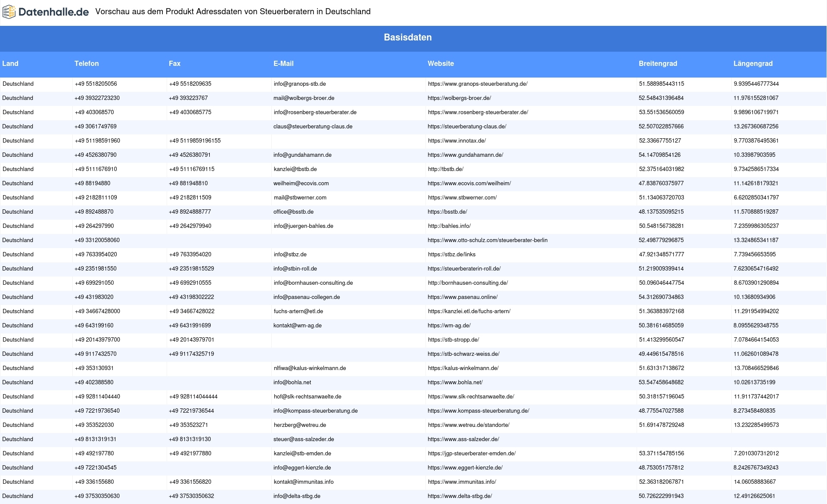Select the Website column header
The width and height of the screenshot is (827, 504).
441,63
